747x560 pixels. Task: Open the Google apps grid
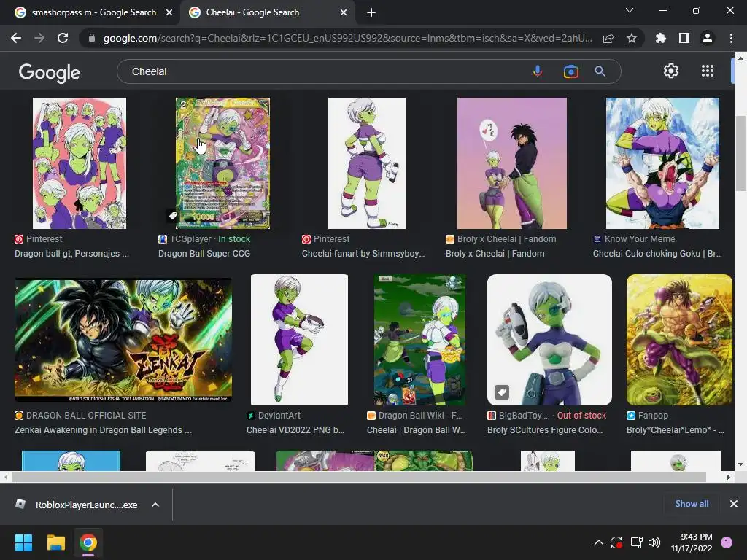[708, 71]
